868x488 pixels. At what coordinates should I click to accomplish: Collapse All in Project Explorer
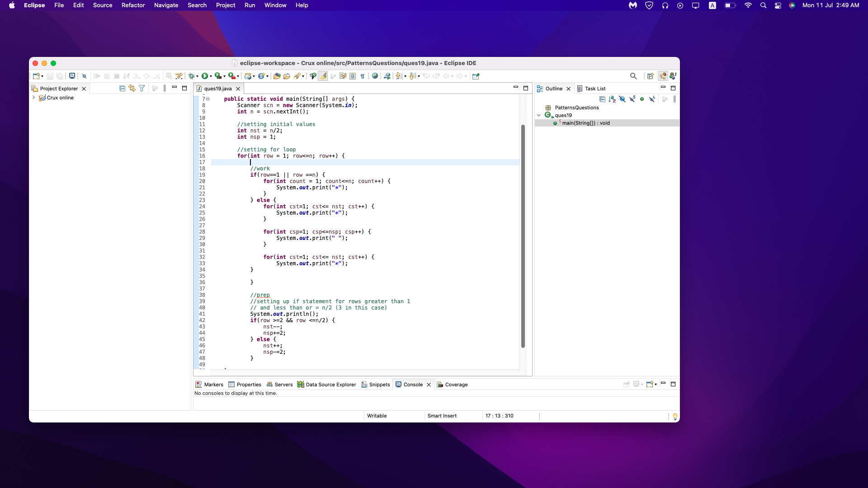122,89
